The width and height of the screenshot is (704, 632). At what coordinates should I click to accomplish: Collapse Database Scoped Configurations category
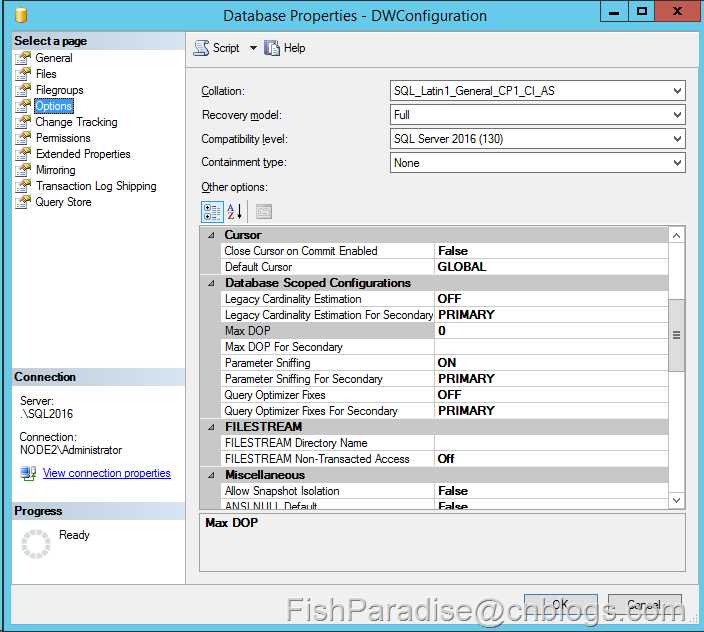[x=211, y=283]
